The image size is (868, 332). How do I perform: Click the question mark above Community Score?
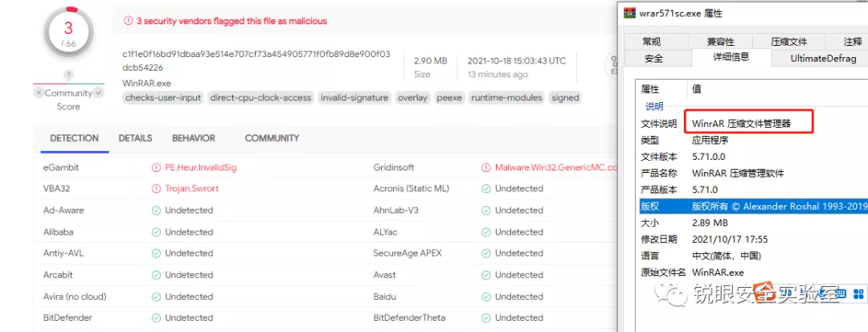pyautogui.click(x=68, y=75)
